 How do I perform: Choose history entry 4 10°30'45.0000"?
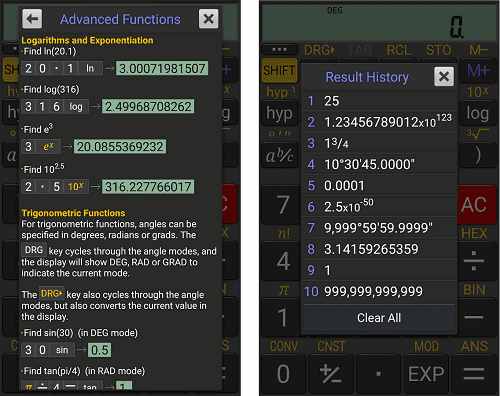pyautogui.click(x=379, y=164)
